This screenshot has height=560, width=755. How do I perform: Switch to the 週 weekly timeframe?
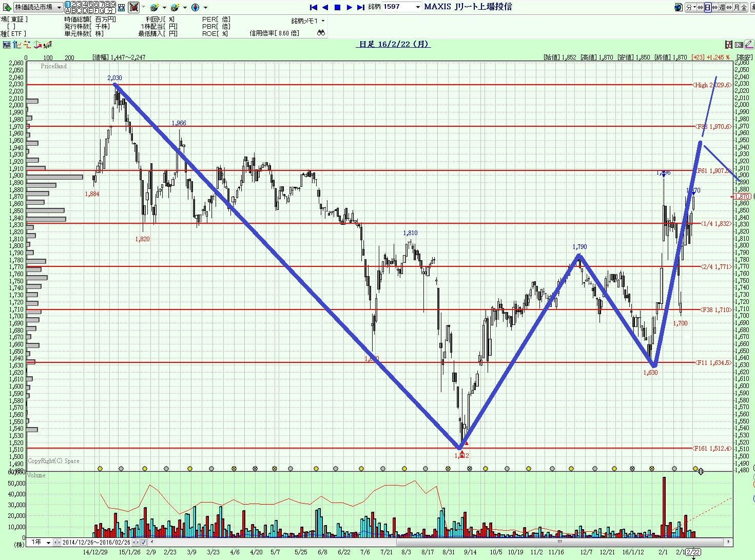click(722, 7)
